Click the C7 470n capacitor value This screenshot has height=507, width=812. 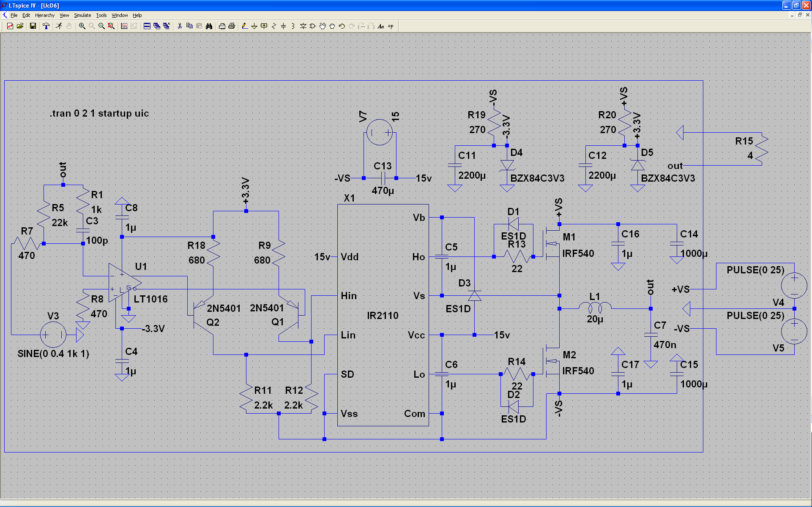[665, 345]
